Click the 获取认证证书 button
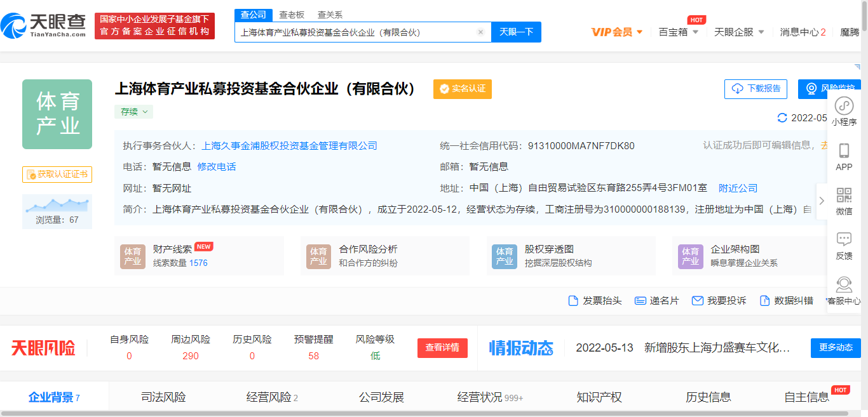Image resolution: width=868 pixels, height=417 pixels. [x=57, y=175]
